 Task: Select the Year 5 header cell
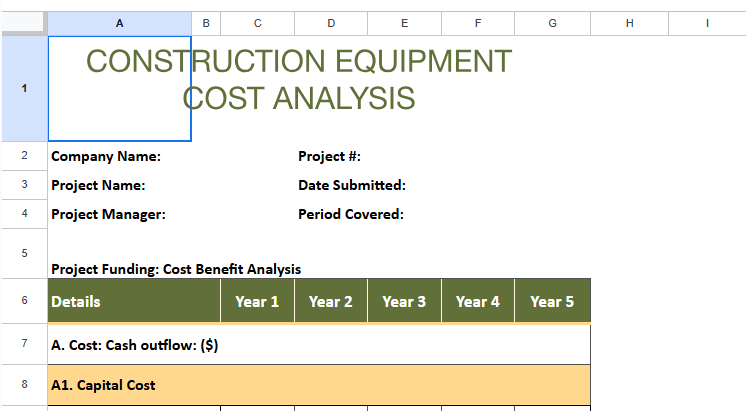point(552,301)
